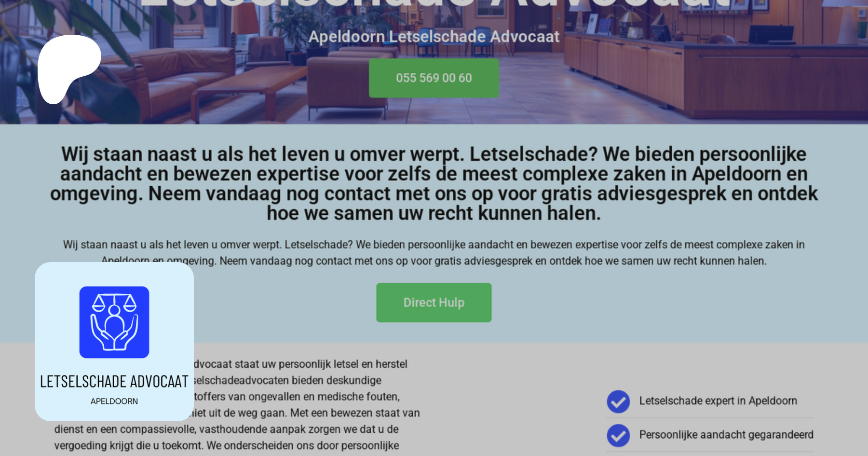Click the small intro paragraph above Direct Hulp
The image size is (868, 456).
pyautogui.click(x=434, y=252)
